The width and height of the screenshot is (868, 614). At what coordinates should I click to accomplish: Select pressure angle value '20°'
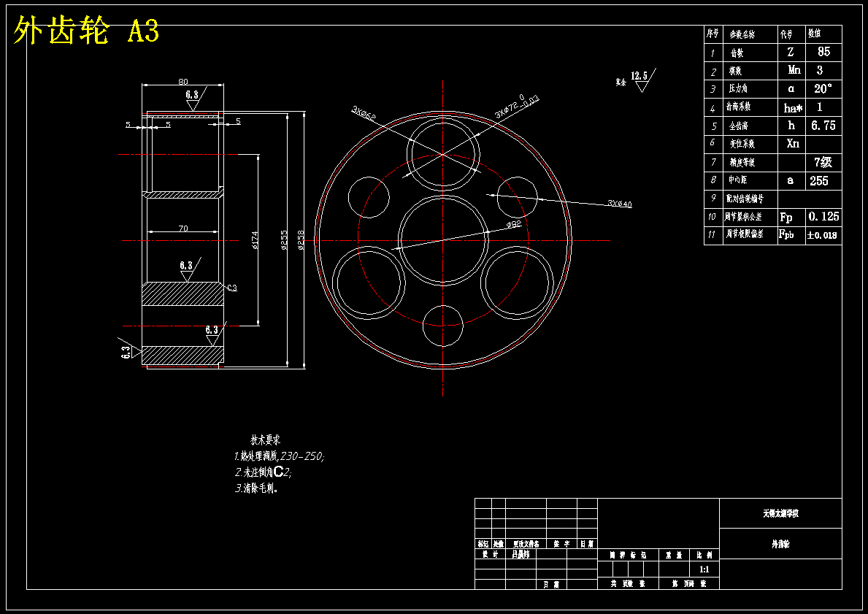pos(823,88)
